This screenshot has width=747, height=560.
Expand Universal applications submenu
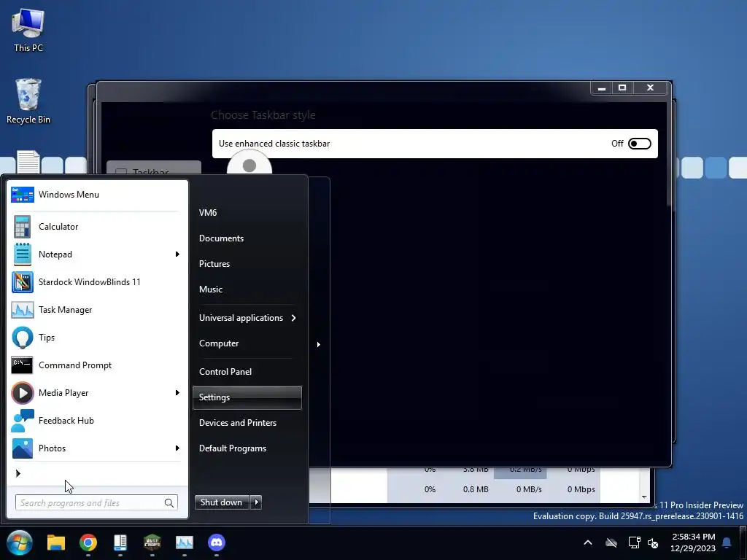(247, 318)
